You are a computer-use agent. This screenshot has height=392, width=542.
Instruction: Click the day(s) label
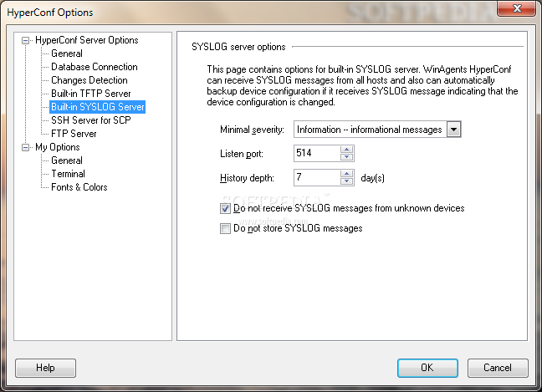(x=373, y=178)
